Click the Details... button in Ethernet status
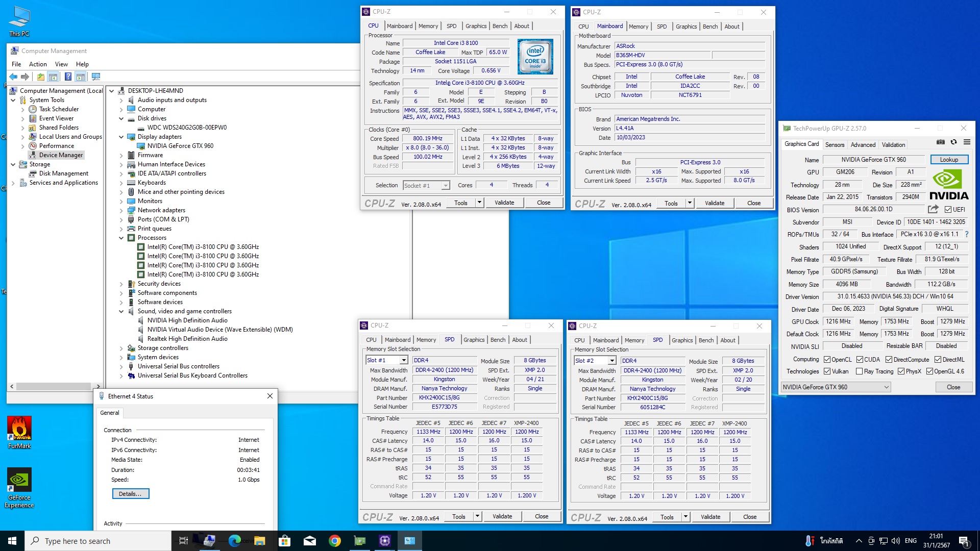The width and height of the screenshot is (980, 551). tap(130, 494)
